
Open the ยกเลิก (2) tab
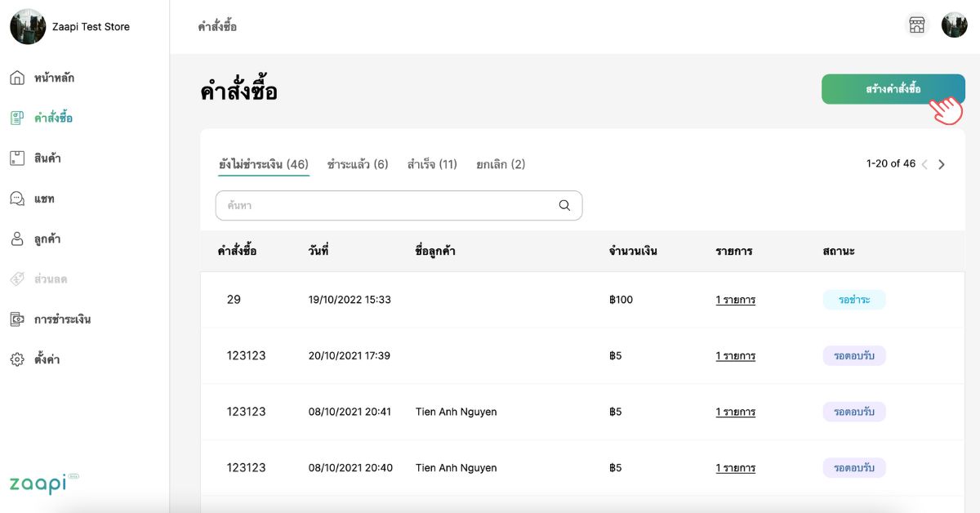(x=501, y=164)
